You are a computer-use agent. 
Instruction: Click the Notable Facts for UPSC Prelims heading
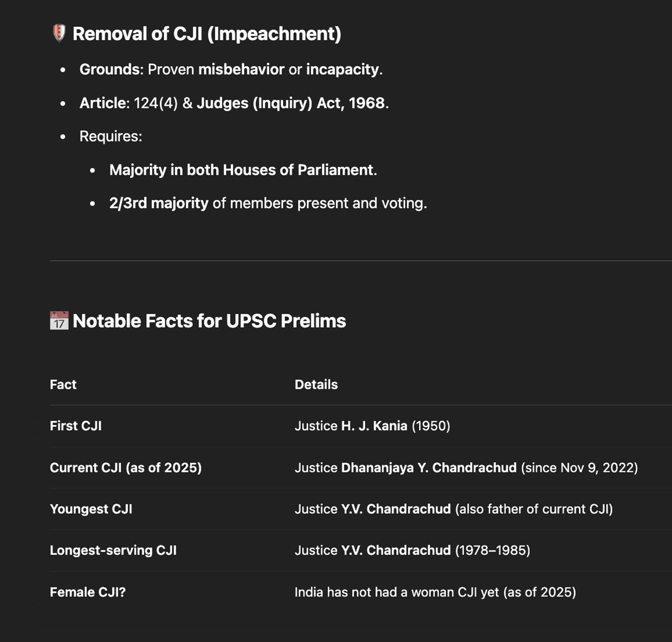209,321
